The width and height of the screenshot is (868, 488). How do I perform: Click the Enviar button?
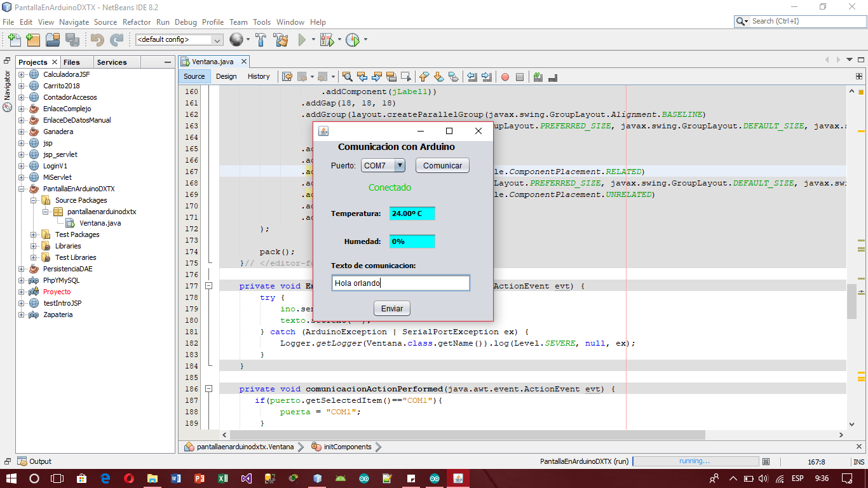click(x=391, y=308)
